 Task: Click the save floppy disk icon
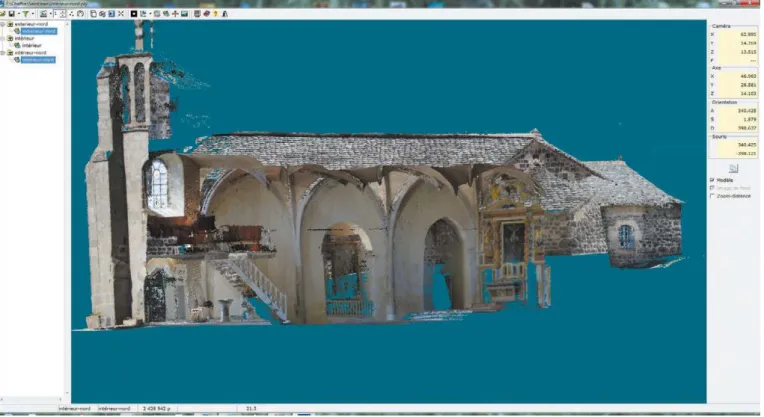[11, 14]
